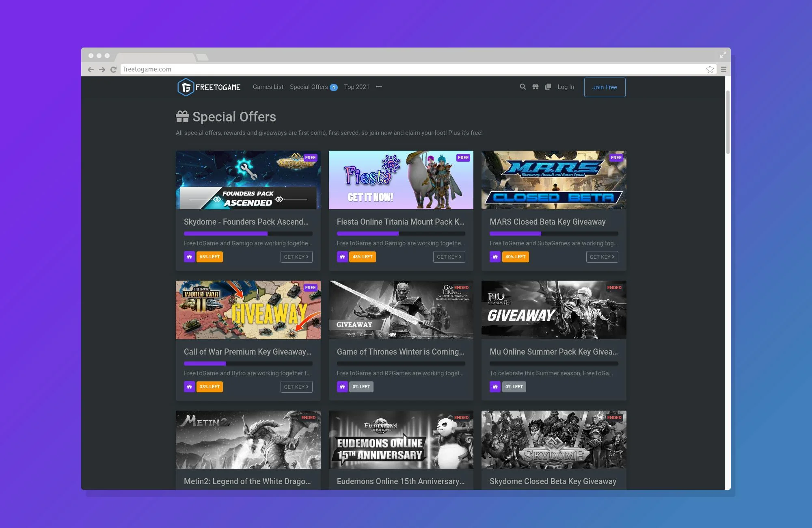This screenshot has width=812, height=528.
Task: Click GET KEY on Fiesta Online card
Action: 449,257
